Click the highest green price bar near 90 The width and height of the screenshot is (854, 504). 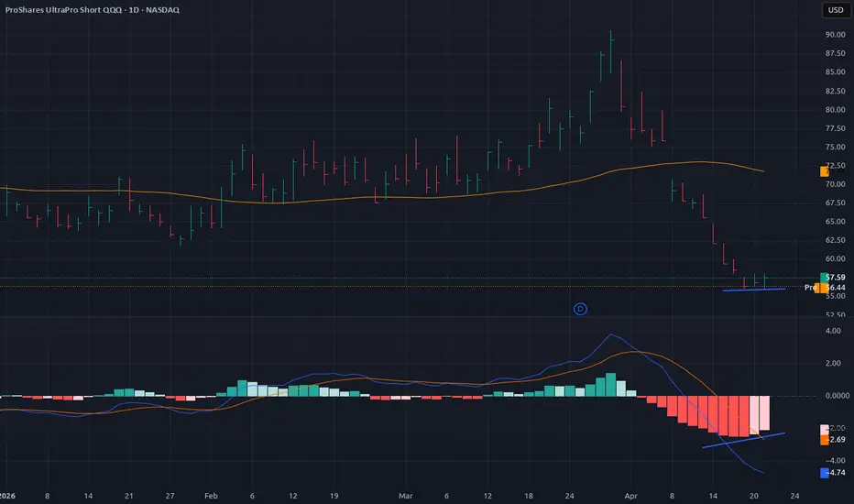pyautogui.click(x=610, y=51)
